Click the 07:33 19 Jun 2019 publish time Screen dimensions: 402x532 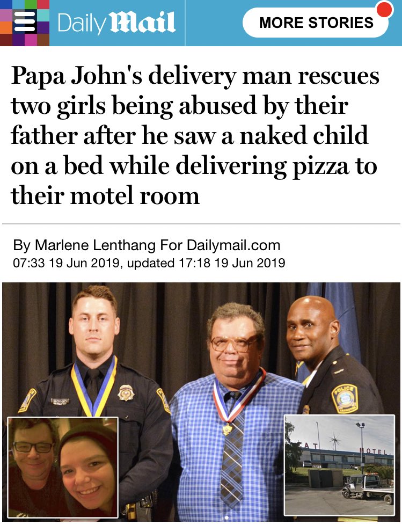[x=66, y=263]
